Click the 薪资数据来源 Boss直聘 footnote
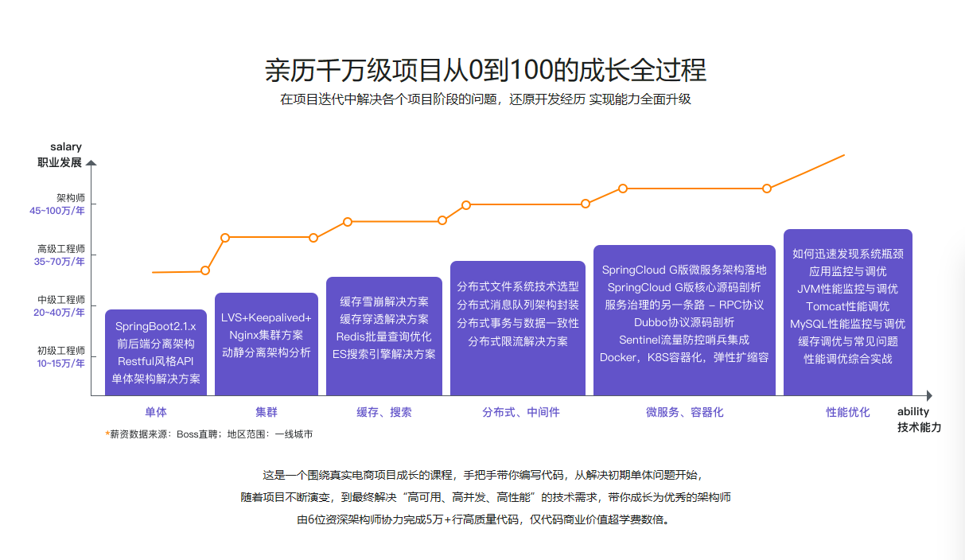 [x=209, y=434]
